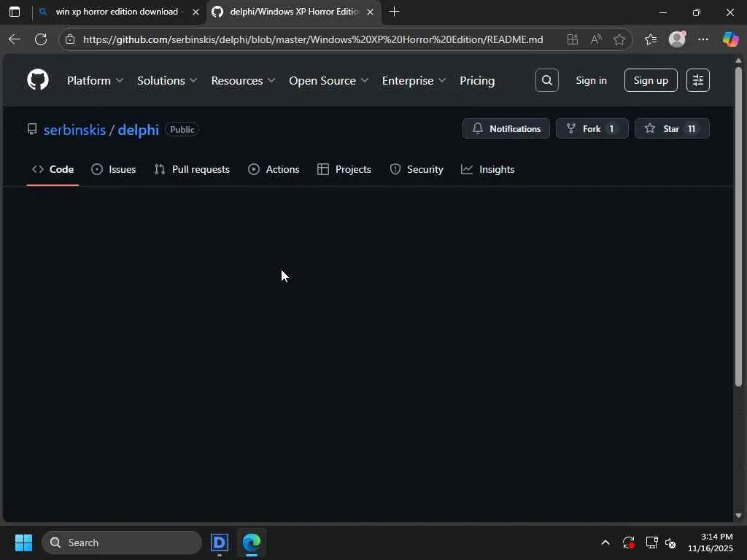Open the GitHub search magnifier button

coord(547,80)
